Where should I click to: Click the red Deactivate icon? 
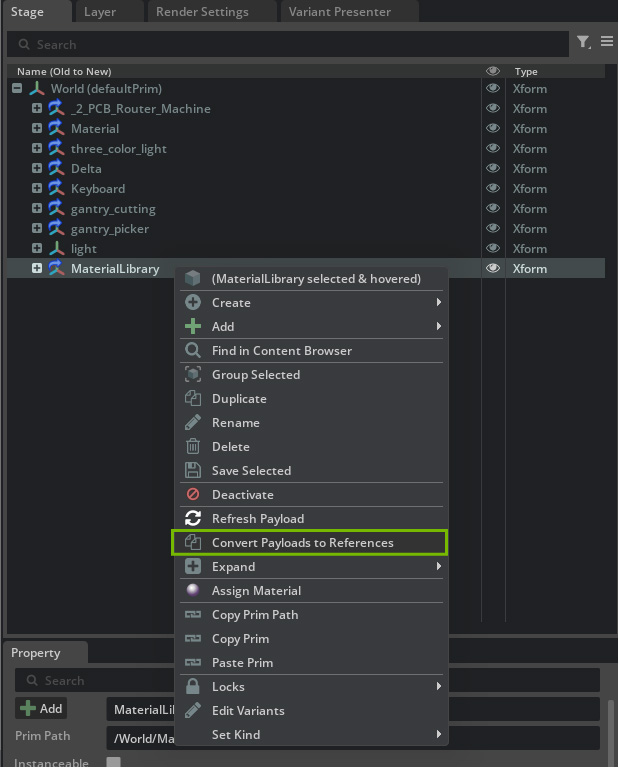(193, 495)
